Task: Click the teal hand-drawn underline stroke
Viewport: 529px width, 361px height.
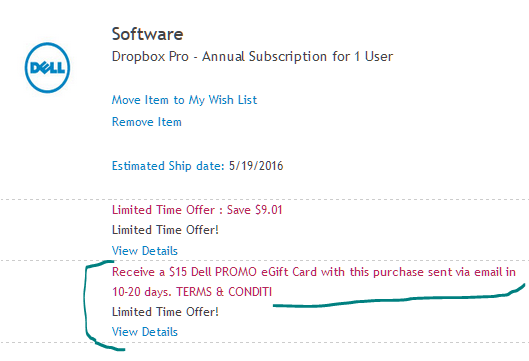Action: pyautogui.click(x=398, y=299)
